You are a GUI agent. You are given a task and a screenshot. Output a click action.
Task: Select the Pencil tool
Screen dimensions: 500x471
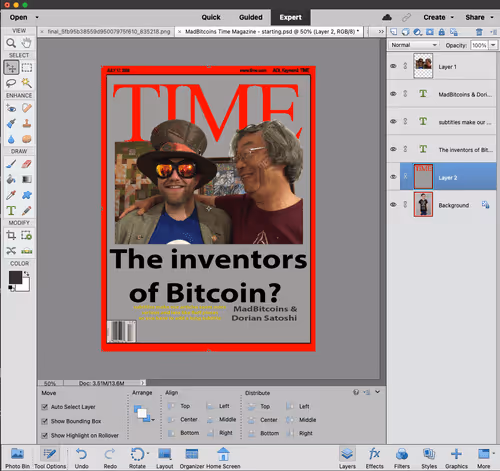click(27, 210)
